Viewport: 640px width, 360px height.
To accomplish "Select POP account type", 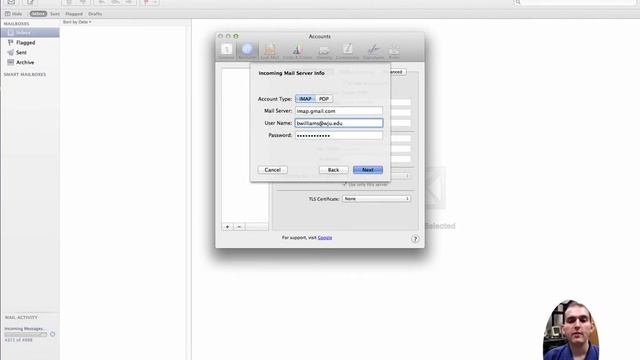I will [x=324, y=99].
